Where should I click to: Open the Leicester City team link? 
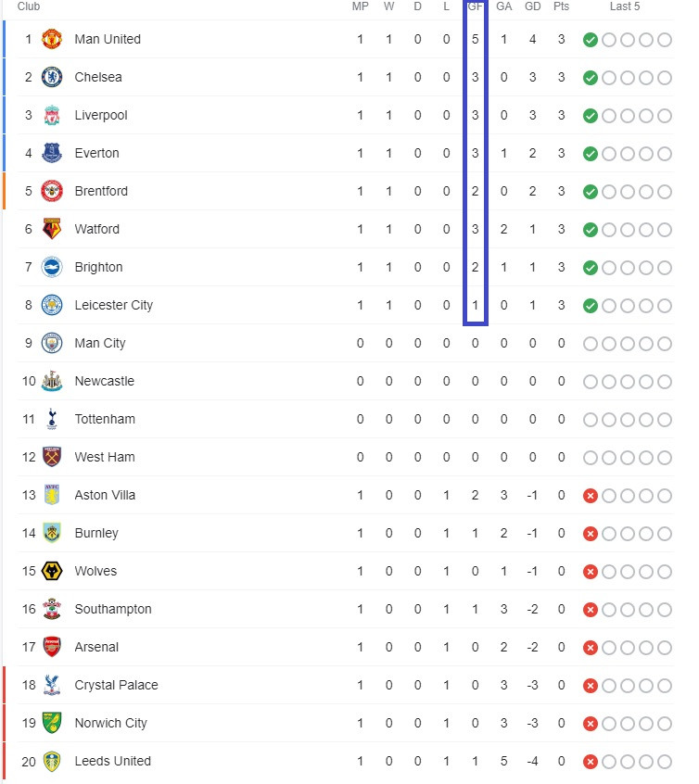tap(114, 305)
